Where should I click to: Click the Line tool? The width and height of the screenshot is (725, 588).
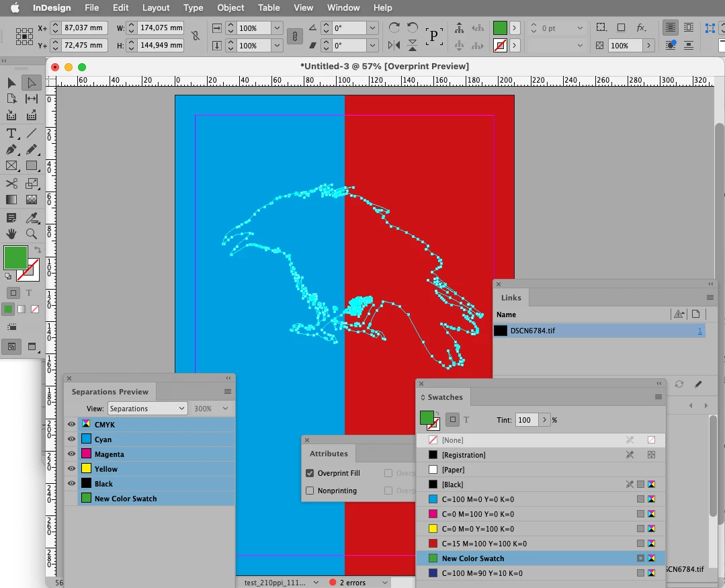(32, 134)
